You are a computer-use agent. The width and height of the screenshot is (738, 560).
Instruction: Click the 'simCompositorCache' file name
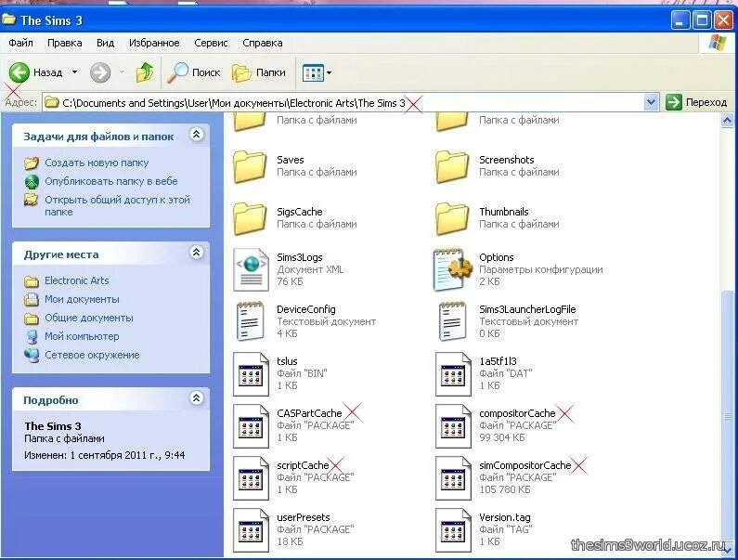[524, 465]
